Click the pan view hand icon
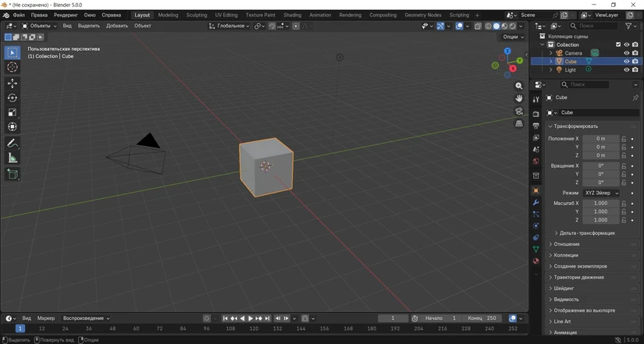This screenshot has width=644, height=344. (519, 98)
